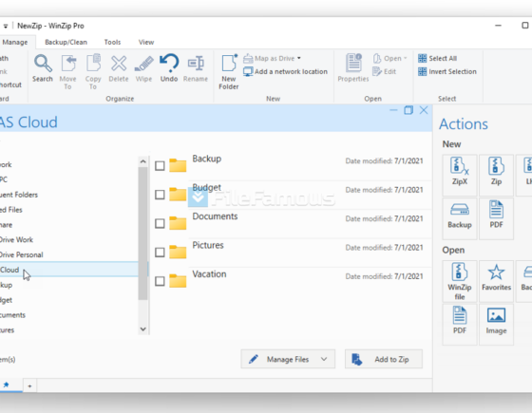Undo the last action

[169, 68]
